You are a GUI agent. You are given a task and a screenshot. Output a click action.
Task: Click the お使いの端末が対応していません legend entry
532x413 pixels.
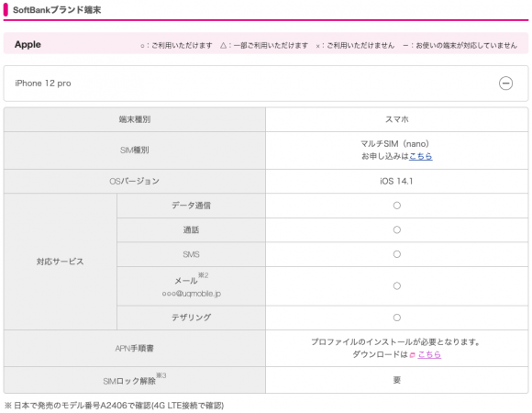pos(460,46)
